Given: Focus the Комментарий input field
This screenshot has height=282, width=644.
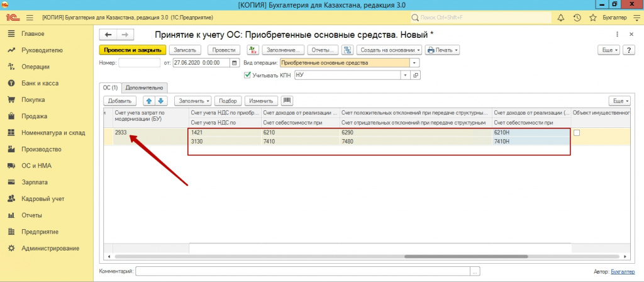Looking at the screenshot, I should click(x=303, y=271).
